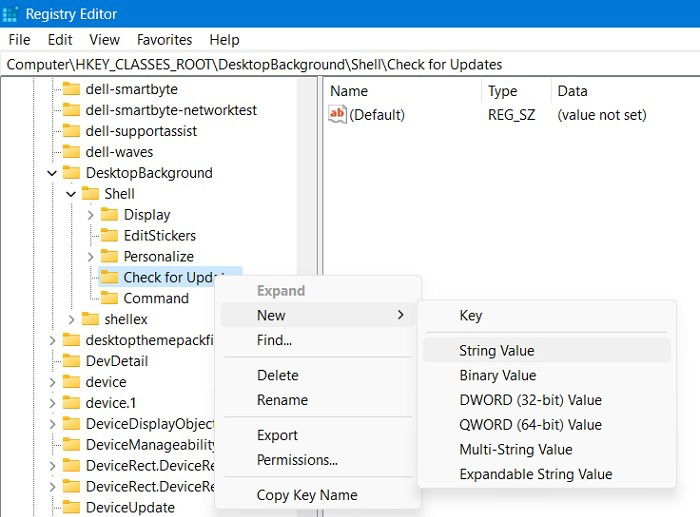Collapse the DesktopBackground tree node
The image size is (700, 517).
(x=52, y=173)
